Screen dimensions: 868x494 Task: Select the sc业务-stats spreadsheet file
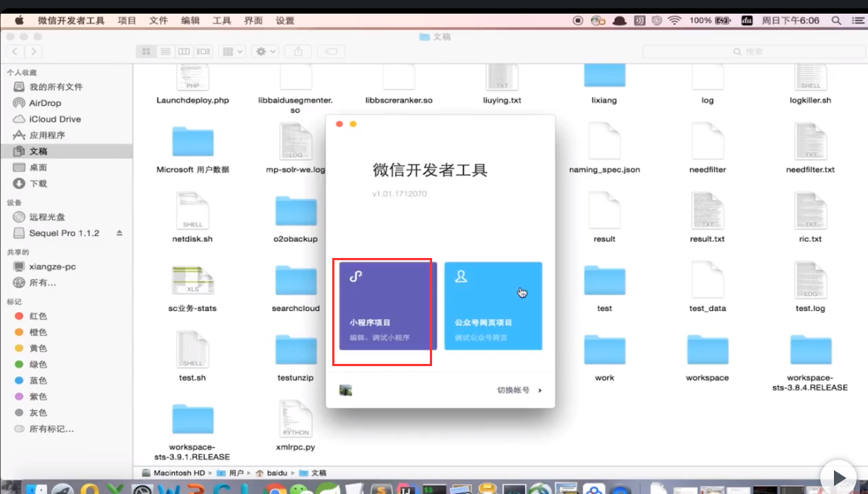(x=193, y=280)
